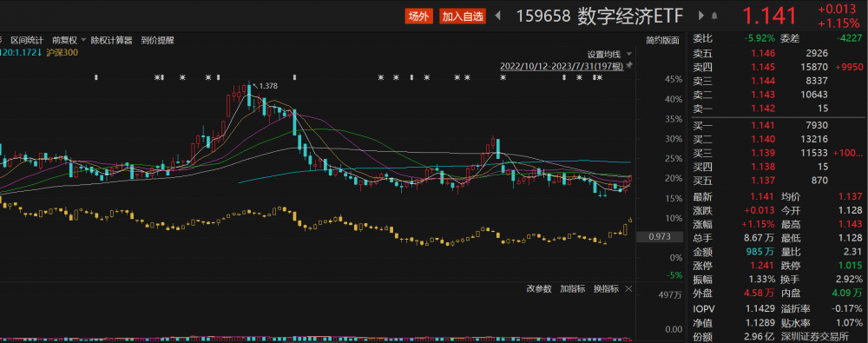The image size is (868, 343).
Task: Click 加指标 to add an indicator
Action: point(572,288)
